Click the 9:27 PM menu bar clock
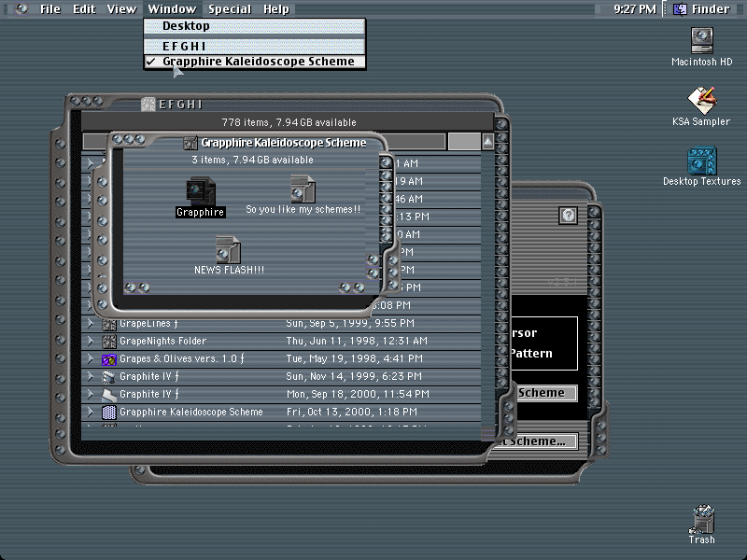Viewport: 747px width, 560px height. [635, 9]
